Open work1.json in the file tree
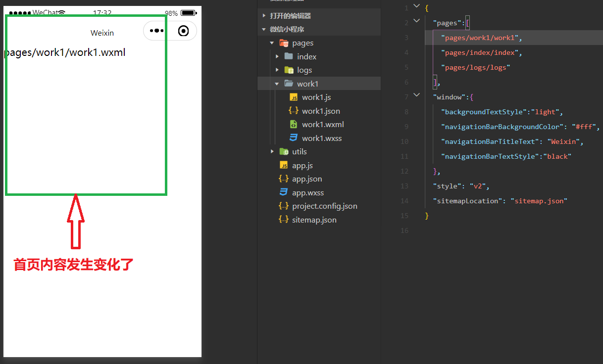The width and height of the screenshot is (603, 364). 321,111
